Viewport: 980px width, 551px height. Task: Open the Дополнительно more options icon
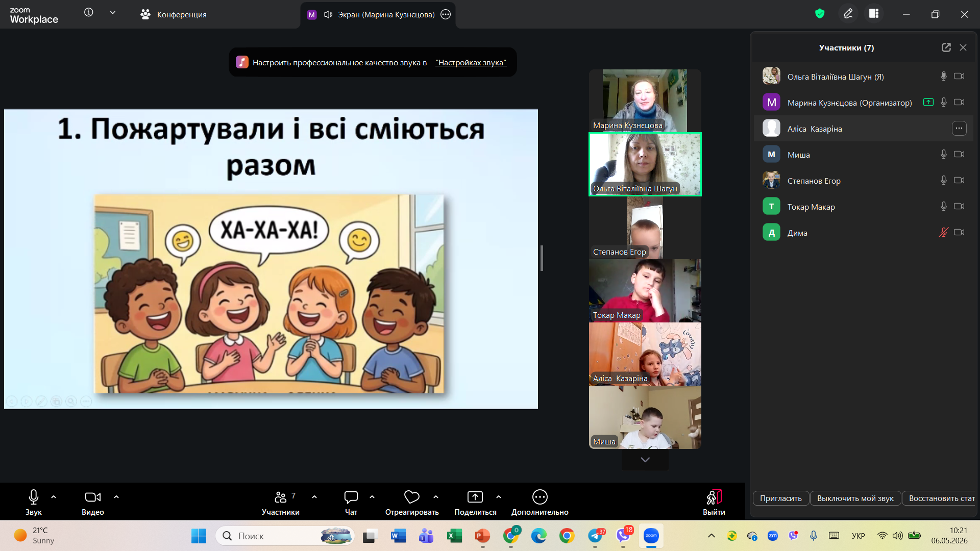[540, 497]
